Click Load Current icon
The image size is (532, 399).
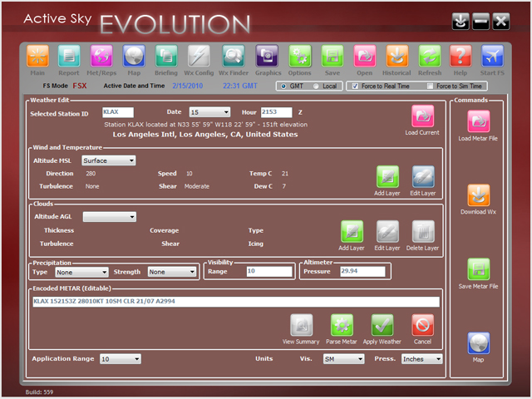point(422,116)
